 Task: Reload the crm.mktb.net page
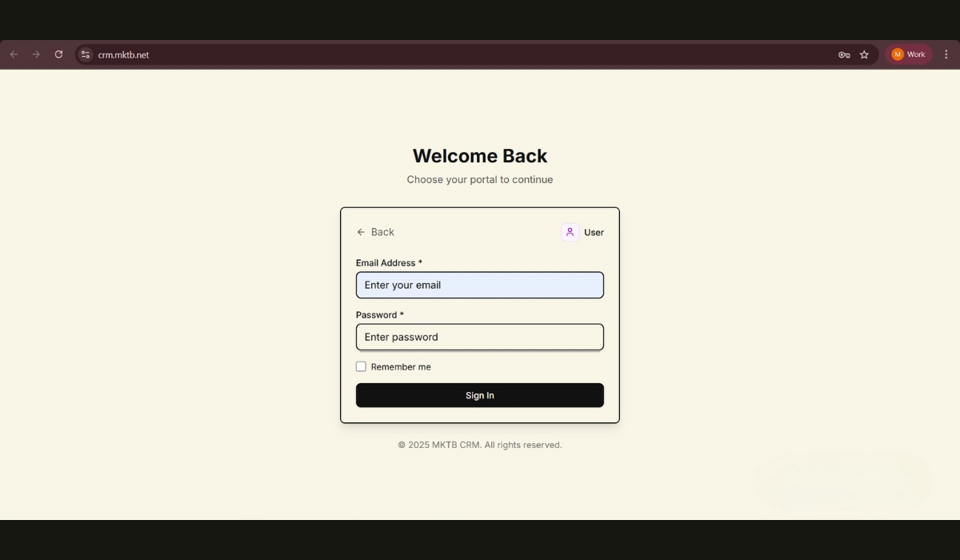(58, 54)
